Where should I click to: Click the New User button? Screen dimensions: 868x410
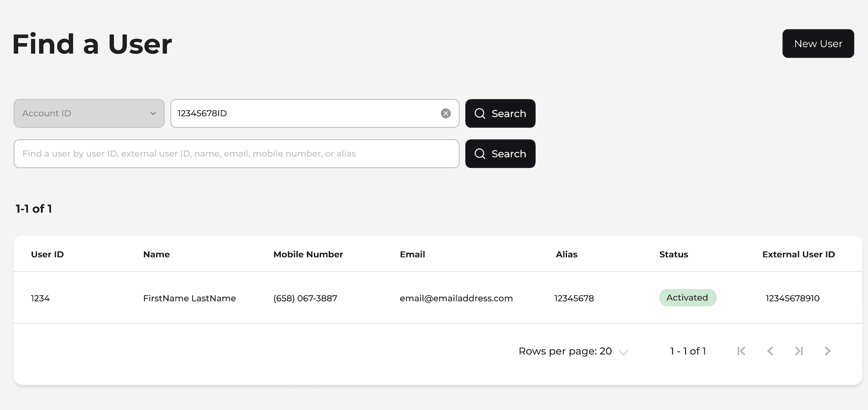(x=818, y=44)
